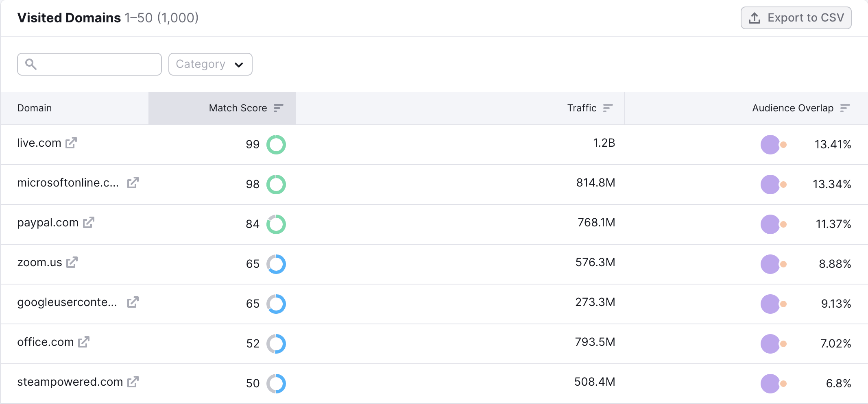This screenshot has width=868, height=404.
Task: Click the match score number 99
Action: tap(253, 145)
